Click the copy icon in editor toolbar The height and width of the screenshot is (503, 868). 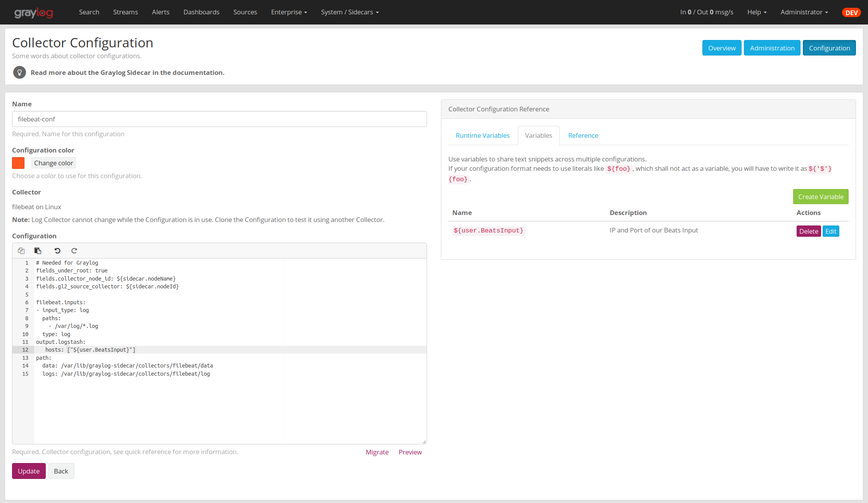point(21,251)
